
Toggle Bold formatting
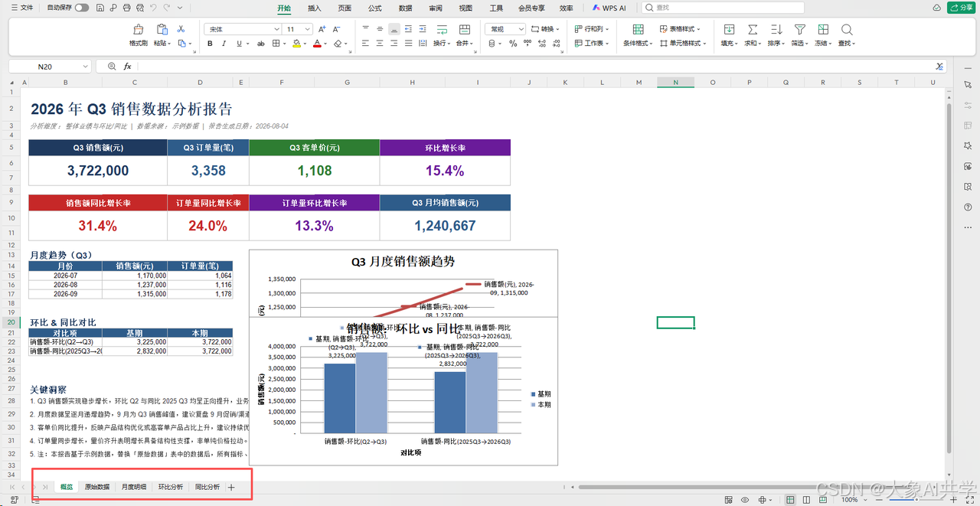click(x=211, y=44)
